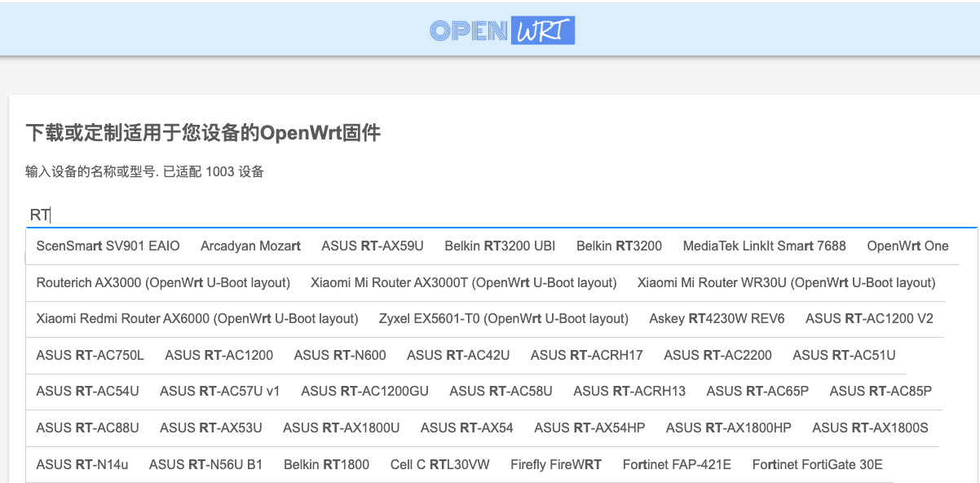Click inside the device search input field

(489, 215)
